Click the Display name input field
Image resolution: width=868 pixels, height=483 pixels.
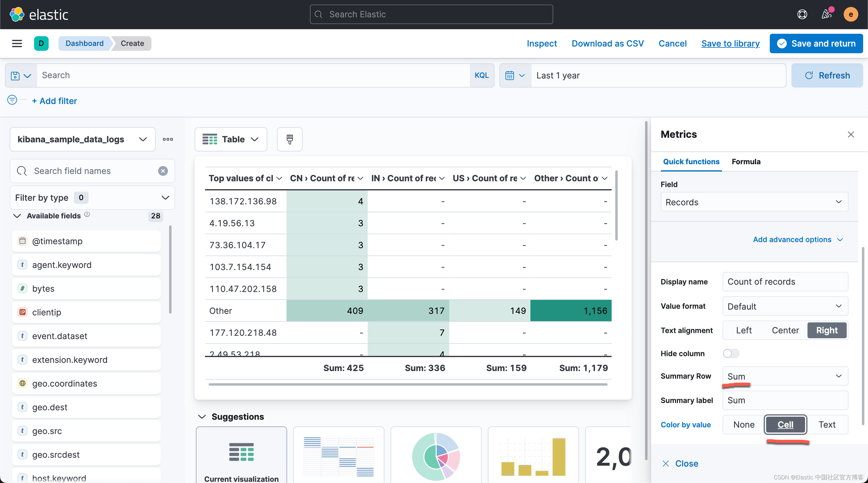pyautogui.click(x=785, y=282)
